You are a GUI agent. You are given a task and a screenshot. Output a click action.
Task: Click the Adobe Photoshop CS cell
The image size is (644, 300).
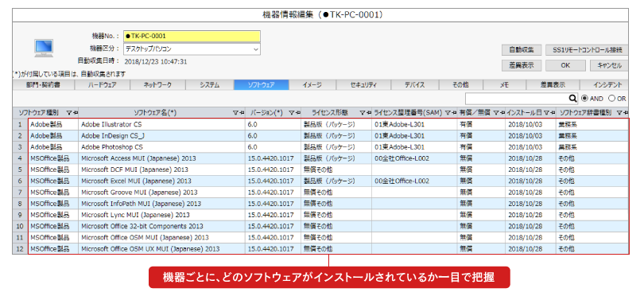162,146
